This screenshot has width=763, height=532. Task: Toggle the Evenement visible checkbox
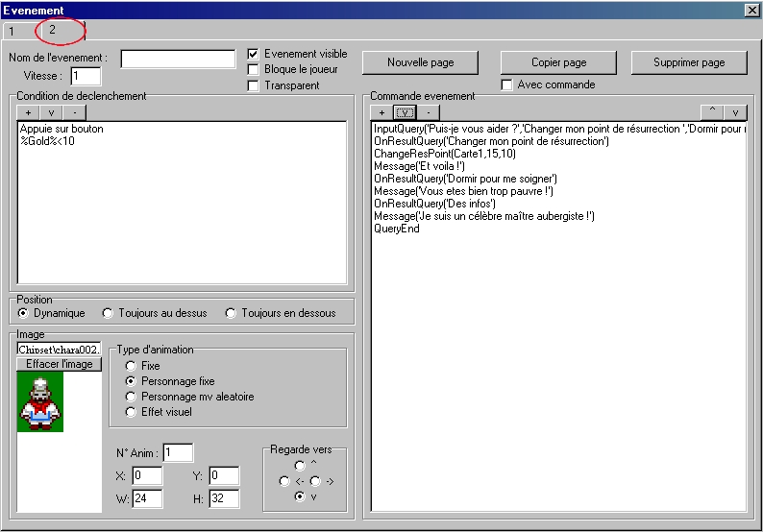click(x=254, y=55)
